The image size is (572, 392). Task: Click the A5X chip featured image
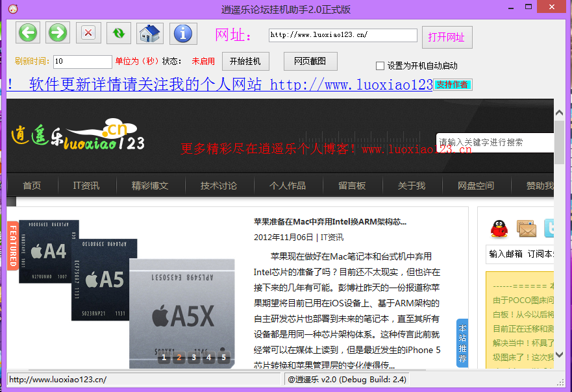[x=182, y=313]
